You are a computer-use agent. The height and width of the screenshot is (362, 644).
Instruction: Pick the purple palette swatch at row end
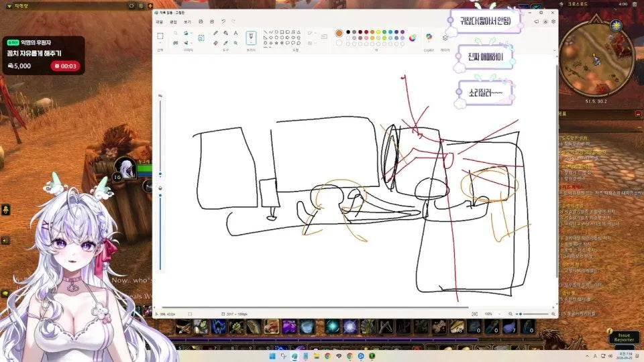tap(402, 32)
